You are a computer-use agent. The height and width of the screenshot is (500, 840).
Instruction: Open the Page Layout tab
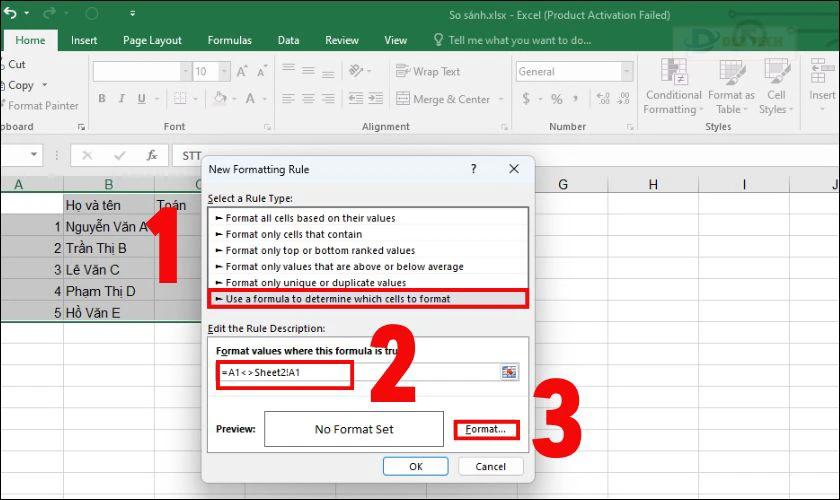152,40
